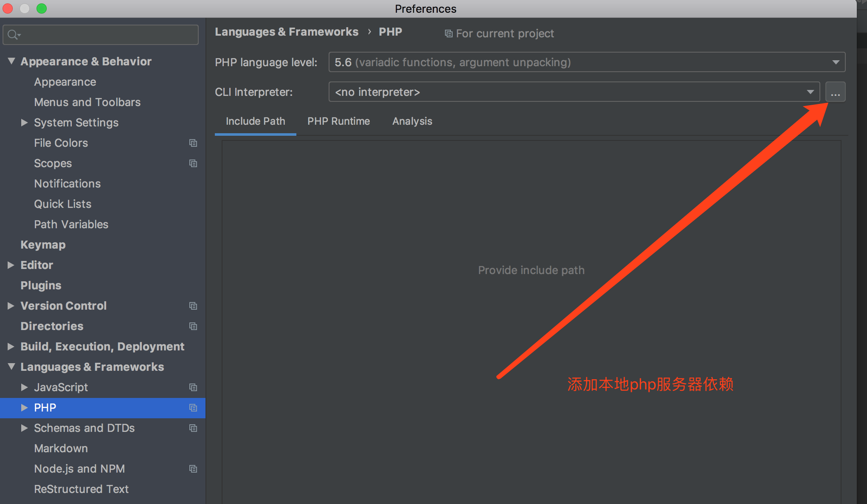Select Plugins in the settings tree

[x=41, y=286]
